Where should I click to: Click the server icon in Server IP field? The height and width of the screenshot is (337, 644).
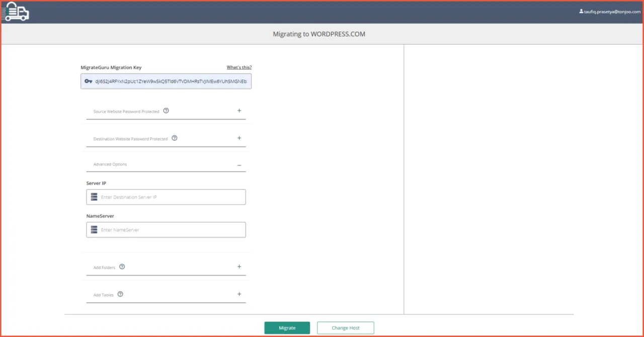(94, 197)
